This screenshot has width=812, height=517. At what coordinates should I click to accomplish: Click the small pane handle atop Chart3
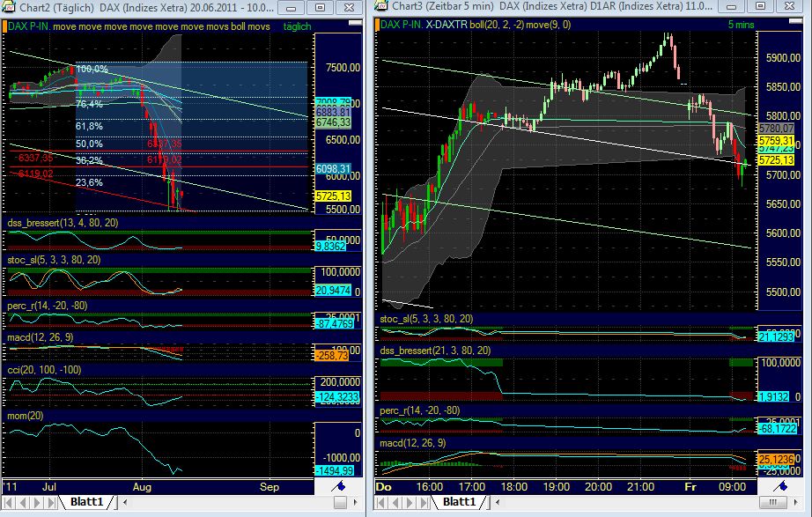coord(796,21)
